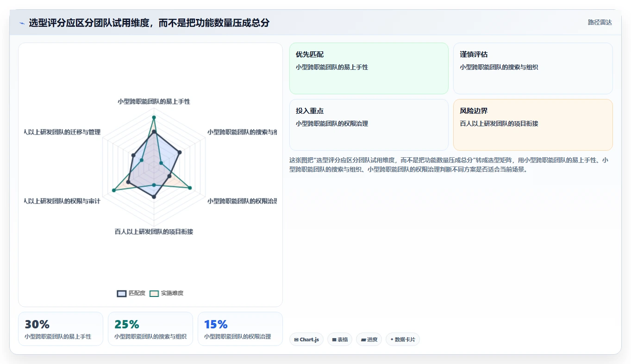Open the 表格 tag chip
The height and width of the screenshot is (364, 631).
coord(340,339)
